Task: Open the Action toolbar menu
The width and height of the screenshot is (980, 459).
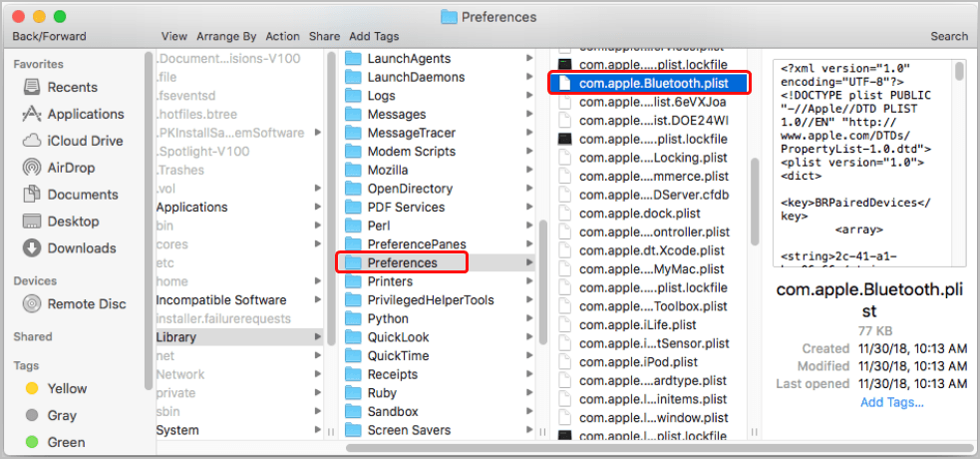Action: click(282, 36)
